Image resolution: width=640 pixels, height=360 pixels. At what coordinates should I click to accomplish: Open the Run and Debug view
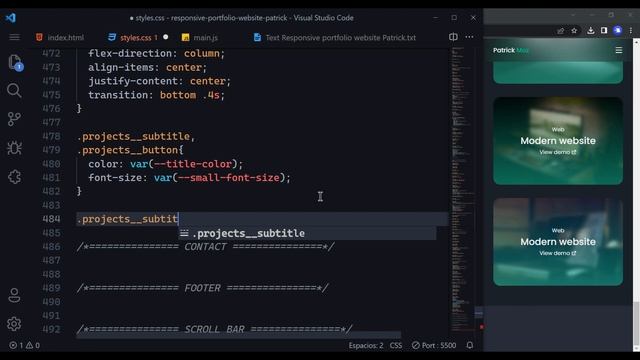14,148
